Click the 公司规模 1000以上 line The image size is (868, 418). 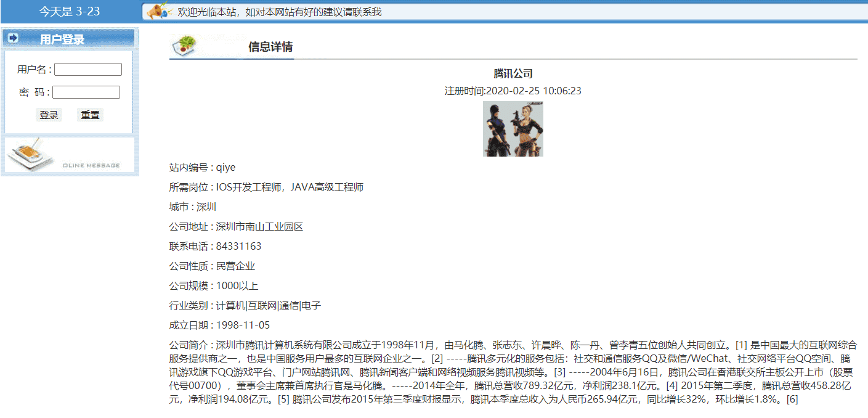tap(214, 285)
